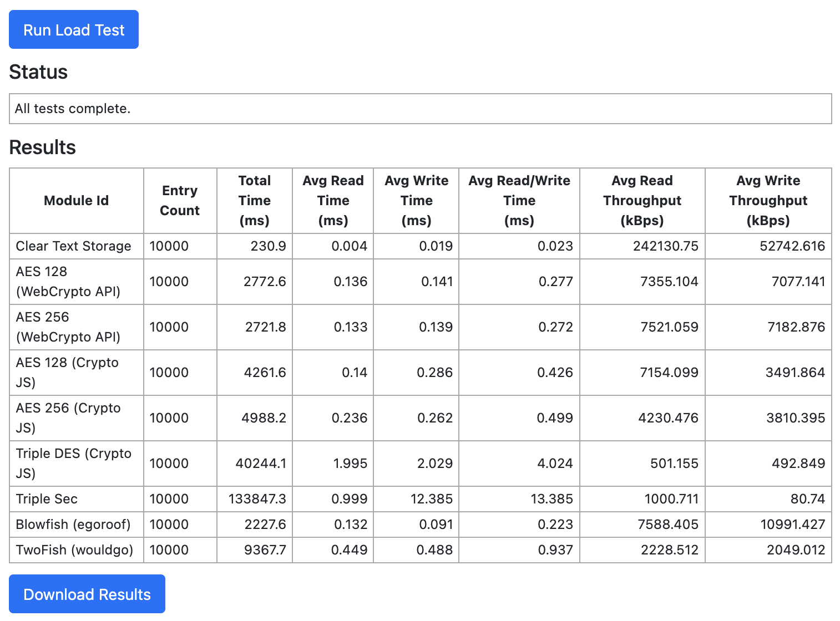The height and width of the screenshot is (621, 840).
Task: Click read throughput value 7521.059
Action: pos(669,327)
